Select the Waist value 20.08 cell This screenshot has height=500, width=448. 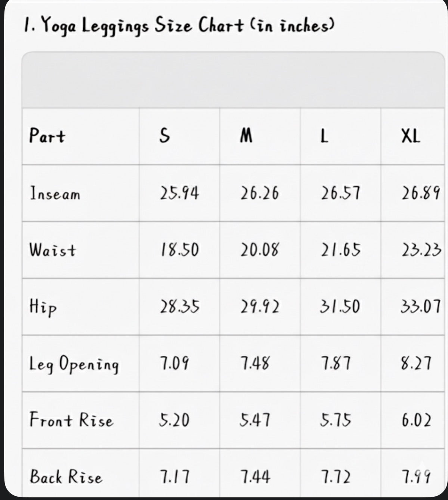point(260,250)
